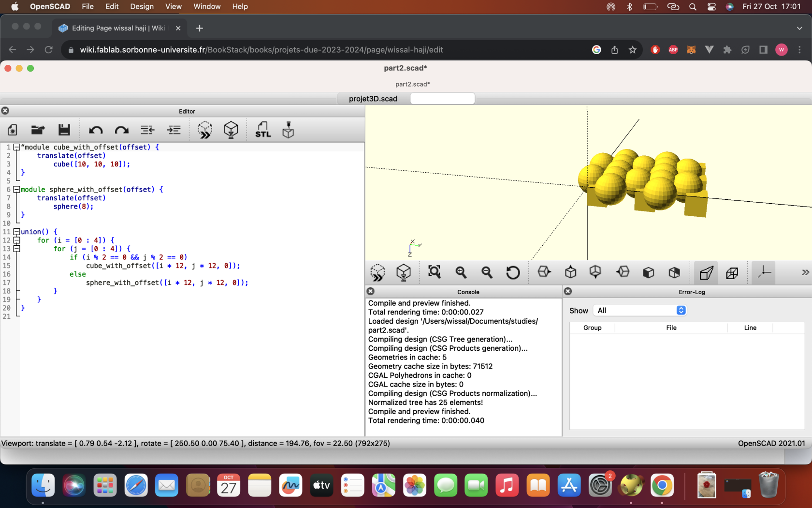Open the Edit menu

112,6
